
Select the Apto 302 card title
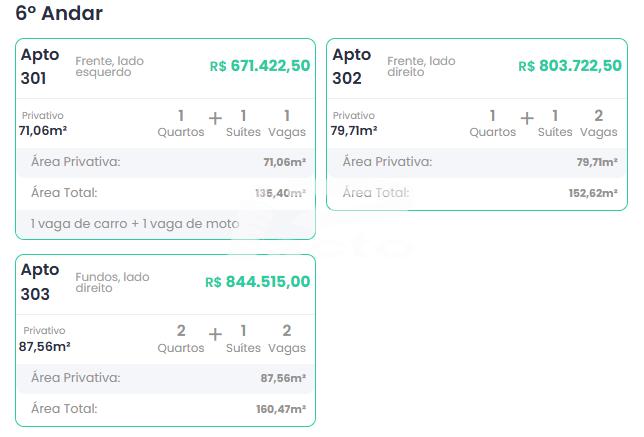click(x=351, y=66)
